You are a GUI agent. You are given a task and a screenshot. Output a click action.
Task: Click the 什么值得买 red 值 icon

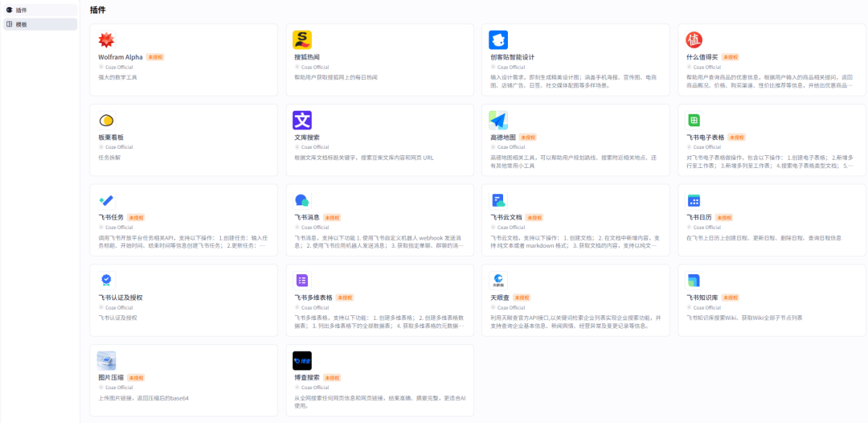(694, 40)
